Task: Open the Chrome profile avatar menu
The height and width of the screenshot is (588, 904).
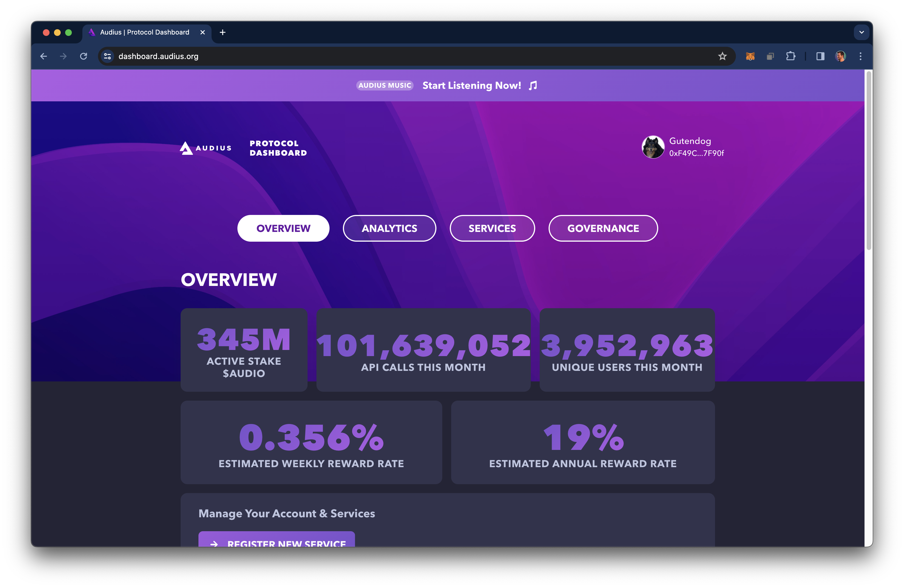Action: point(840,56)
